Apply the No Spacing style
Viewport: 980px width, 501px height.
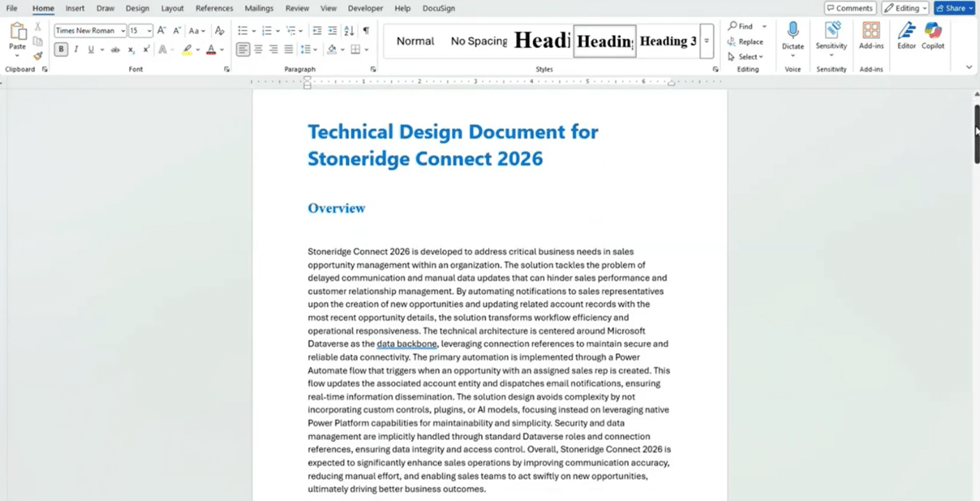479,41
